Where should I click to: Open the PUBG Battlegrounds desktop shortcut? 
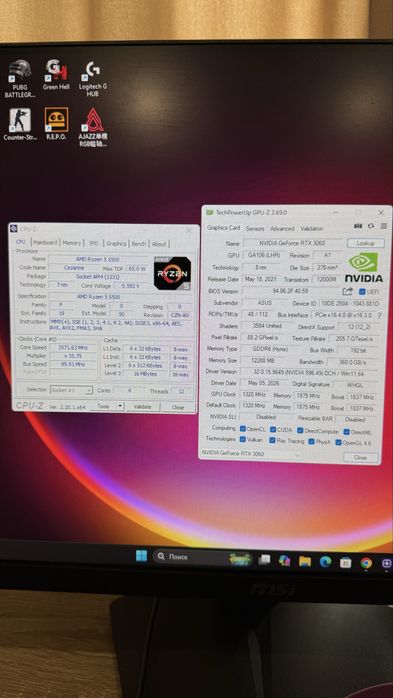(x=20, y=78)
